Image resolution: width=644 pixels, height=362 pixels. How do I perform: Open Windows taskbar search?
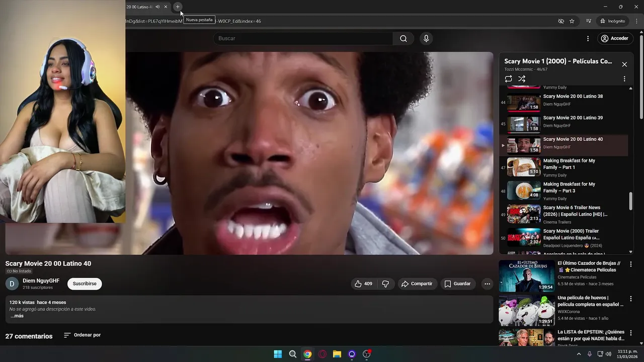pyautogui.click(x=292, y=354)
